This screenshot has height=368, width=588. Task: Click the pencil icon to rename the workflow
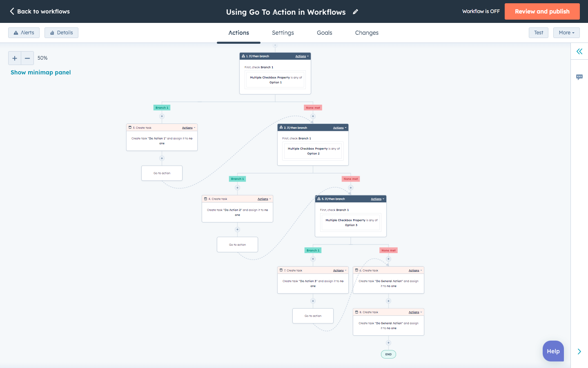(x=355, y=12)
